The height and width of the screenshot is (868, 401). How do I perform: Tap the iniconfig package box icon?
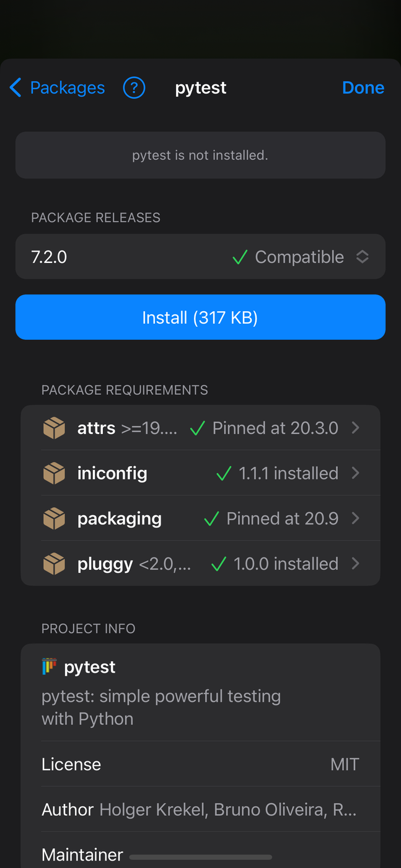click(x=55, y=473)
